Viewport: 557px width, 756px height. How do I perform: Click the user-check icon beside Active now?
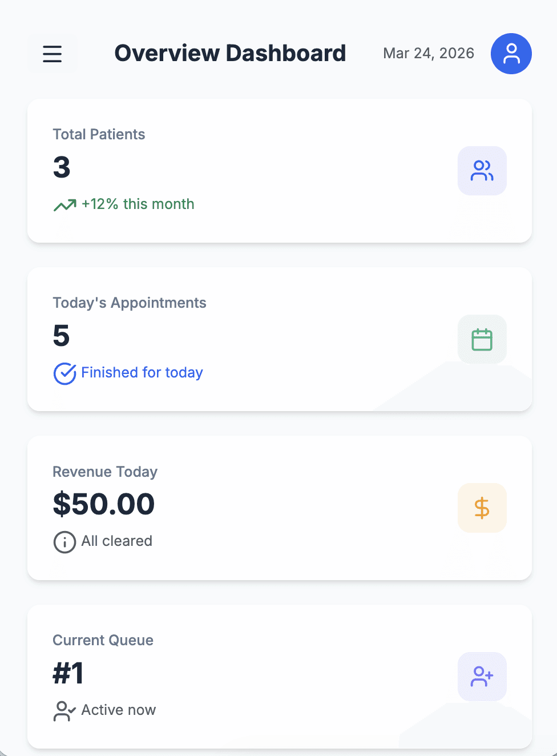(x=64, y=711)
